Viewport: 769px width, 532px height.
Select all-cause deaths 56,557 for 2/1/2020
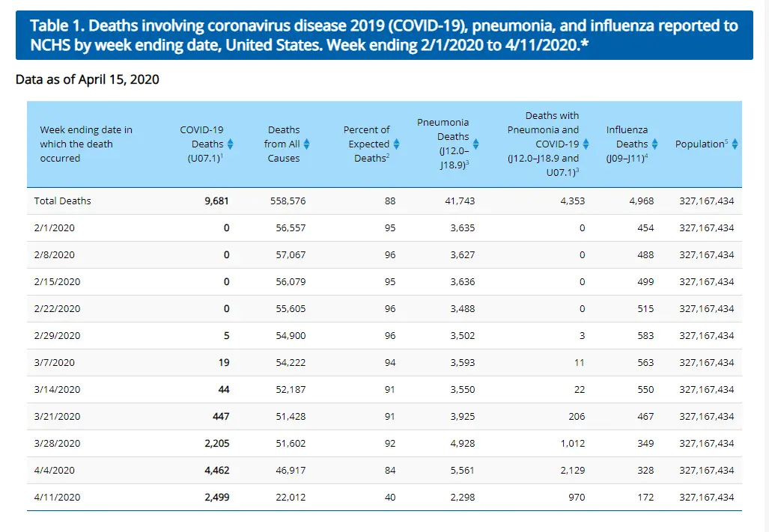pyautogui.click(x=291, y=227)
